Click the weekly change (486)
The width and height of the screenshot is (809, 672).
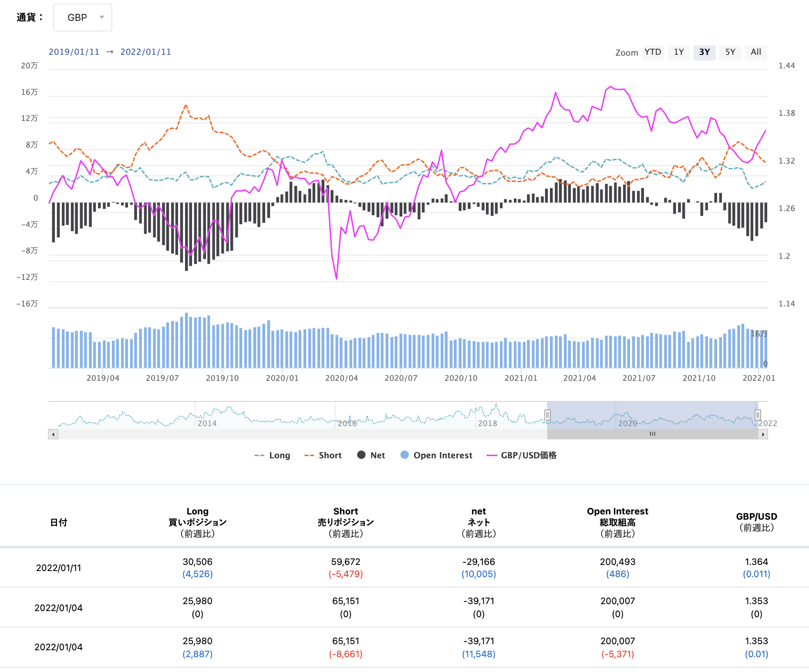point(617,574)
